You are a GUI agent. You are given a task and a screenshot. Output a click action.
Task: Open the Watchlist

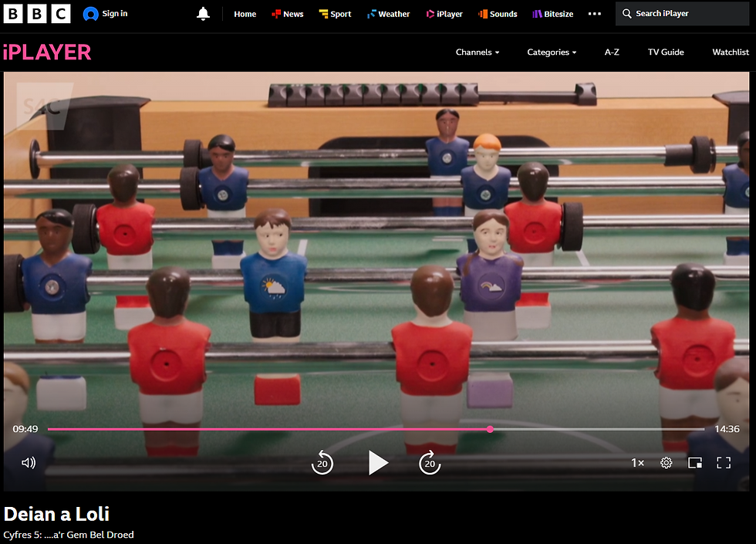click(731, 52)
